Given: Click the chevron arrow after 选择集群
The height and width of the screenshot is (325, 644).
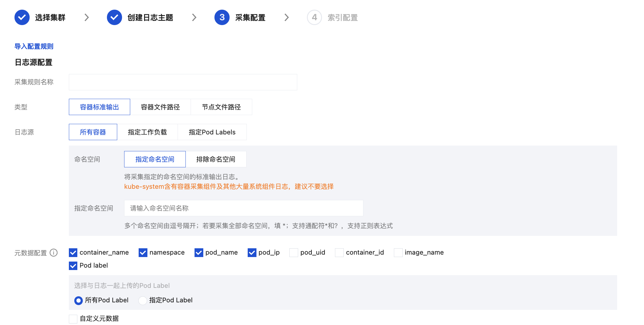Looking at the screenshot, I should coord(87,18).
